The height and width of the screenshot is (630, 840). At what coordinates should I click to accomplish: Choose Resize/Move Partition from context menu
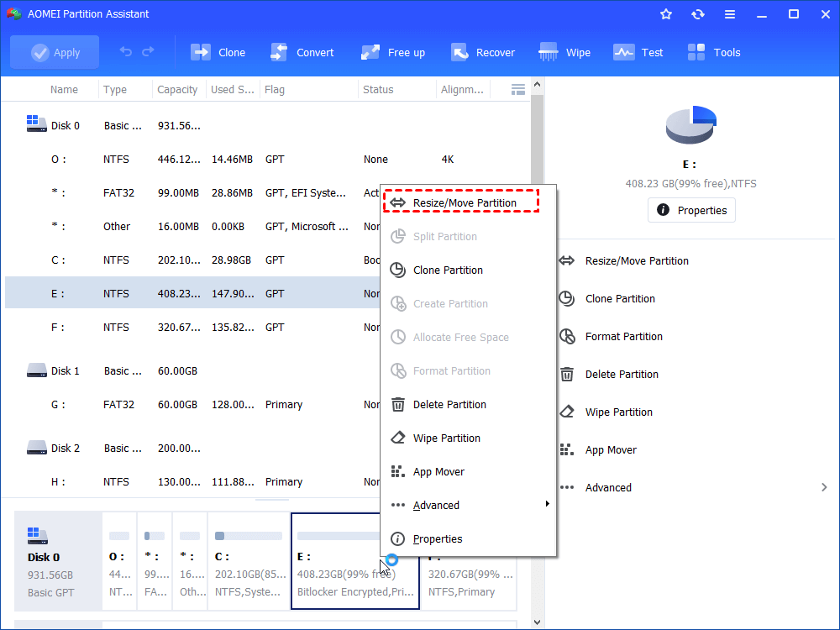coord(464,202)
